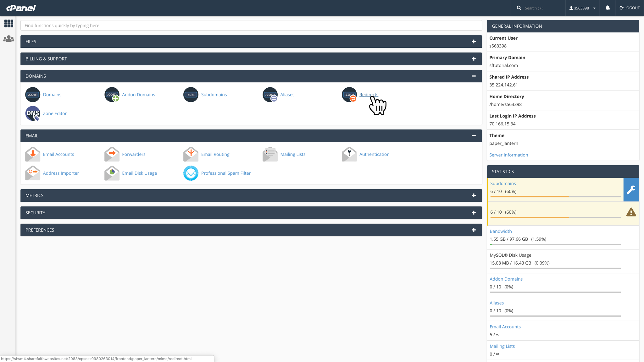Open the Authentication link
The height and width of the screenshot is (362, 644).
click(375, 154)
